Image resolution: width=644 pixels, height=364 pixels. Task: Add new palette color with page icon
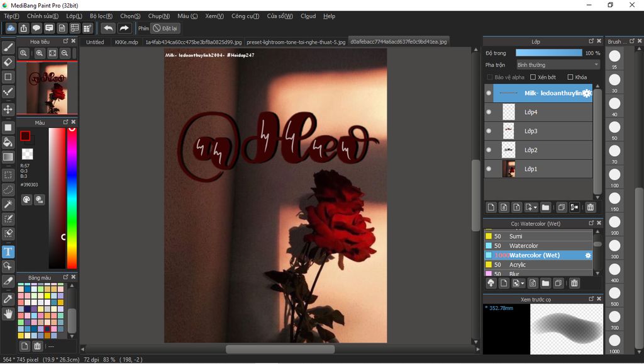[25, 346]
